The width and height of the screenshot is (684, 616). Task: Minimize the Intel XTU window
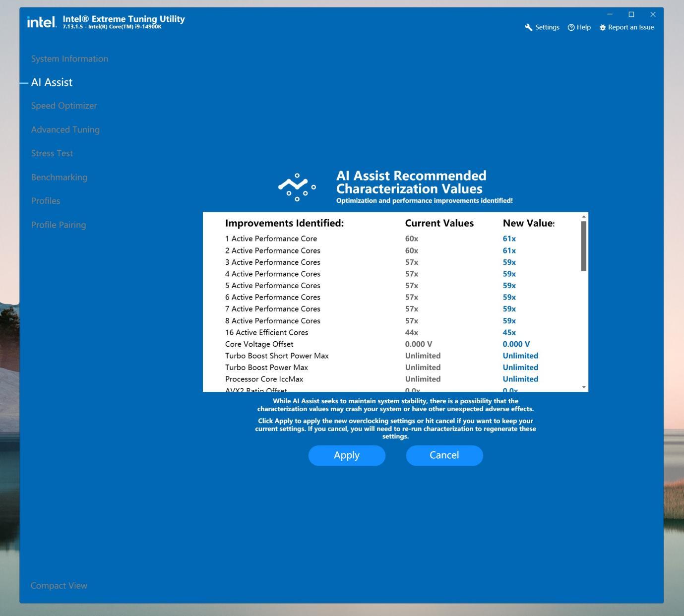pos(610,14)
